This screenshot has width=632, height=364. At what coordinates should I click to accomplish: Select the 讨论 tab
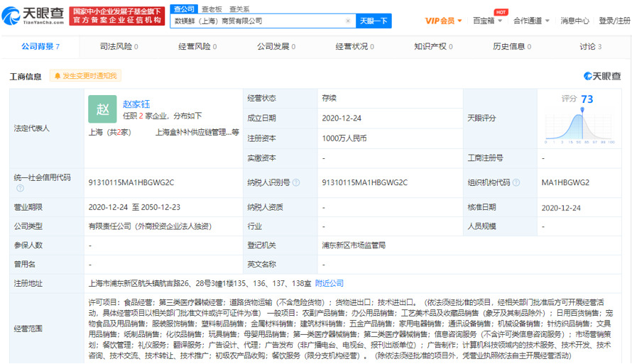[591, 46]
